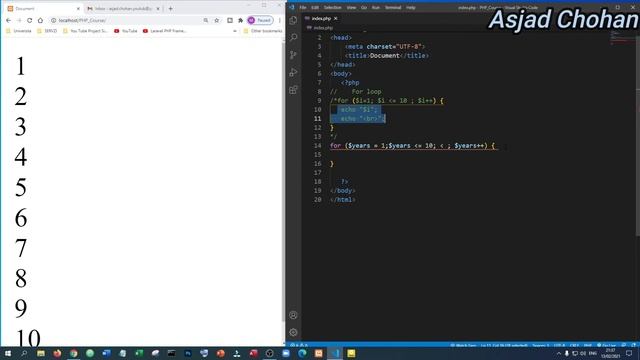Show hidden system tray icons
The width and height of the screenshot is (640, 360).
559,353
